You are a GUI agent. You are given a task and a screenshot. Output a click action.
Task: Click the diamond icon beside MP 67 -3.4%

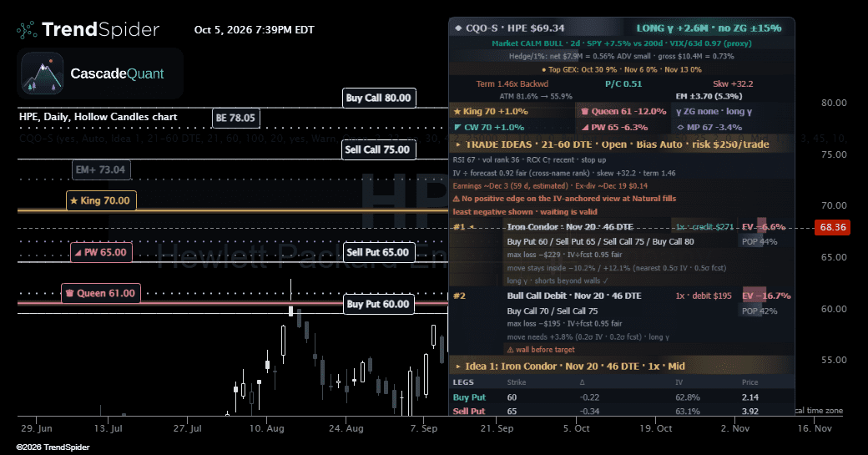[681, 127]
